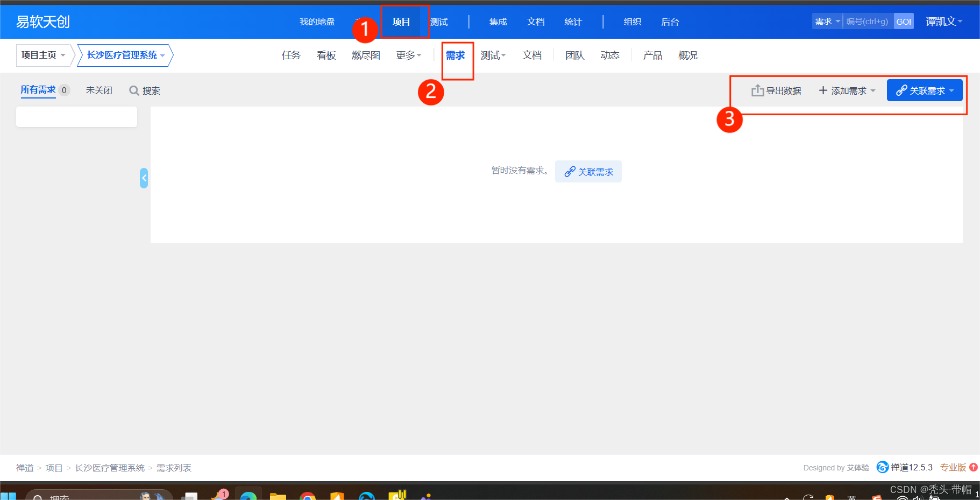Expand the 更多 submenu
This screenshot has width=980, height=500.
409,55
